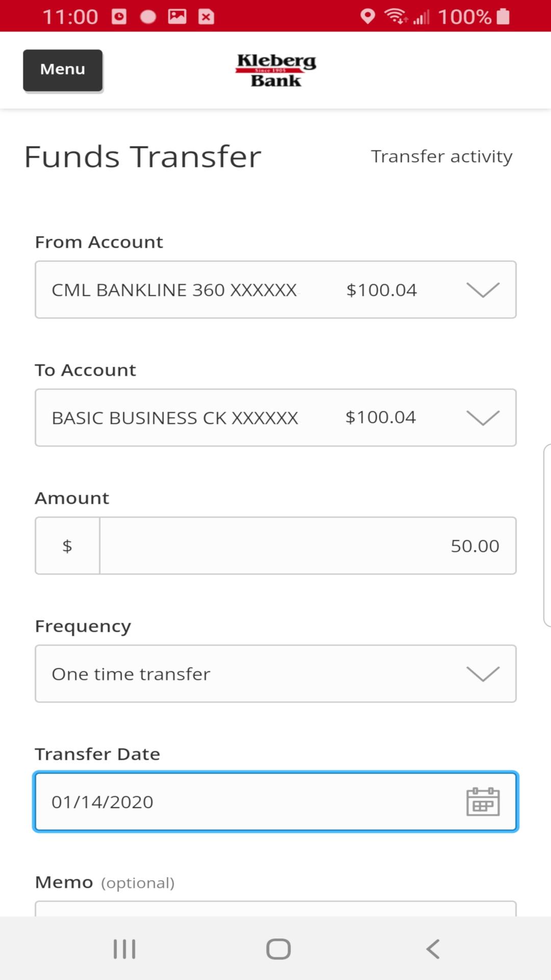Open the Frequency dropdown

pyautogui.click(x=275, y=674)
